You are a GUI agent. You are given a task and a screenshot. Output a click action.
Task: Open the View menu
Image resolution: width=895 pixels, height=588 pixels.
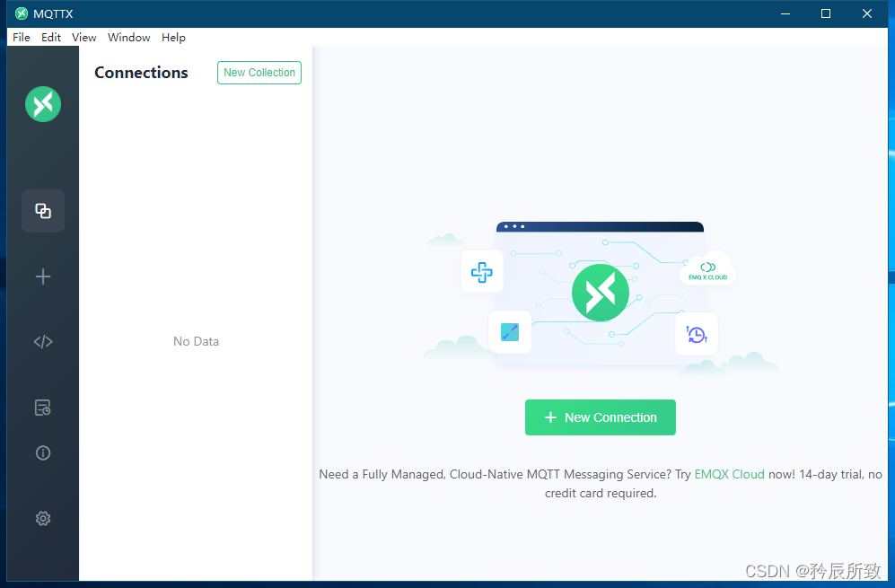click(x=83, y=37)
